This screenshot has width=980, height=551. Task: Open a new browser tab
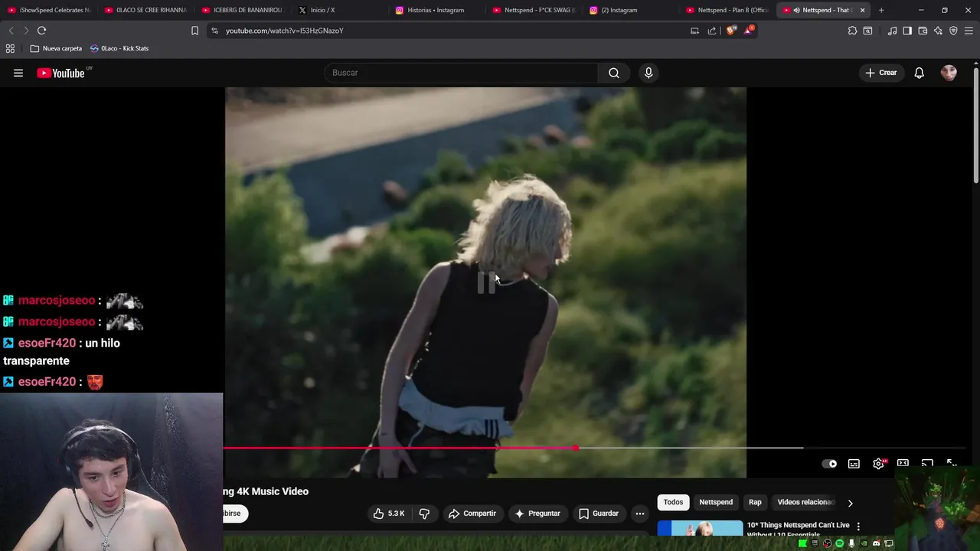point(881,10)
